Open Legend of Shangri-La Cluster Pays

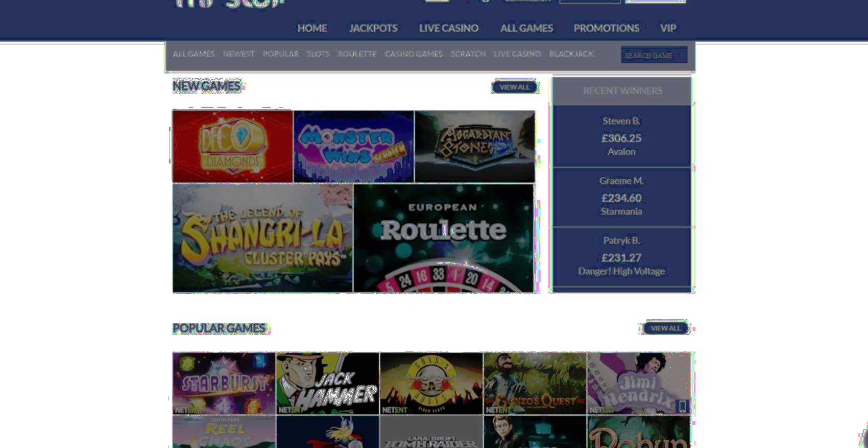tap(262, 239)
